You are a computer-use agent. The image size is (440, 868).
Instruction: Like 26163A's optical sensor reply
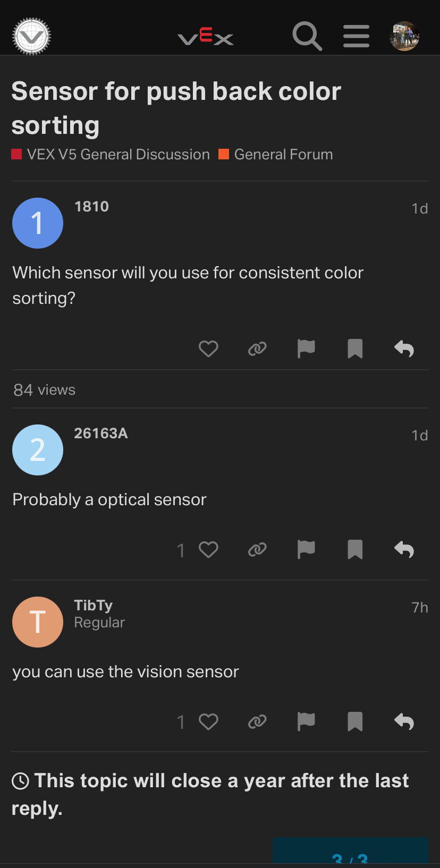coord(208,550)
